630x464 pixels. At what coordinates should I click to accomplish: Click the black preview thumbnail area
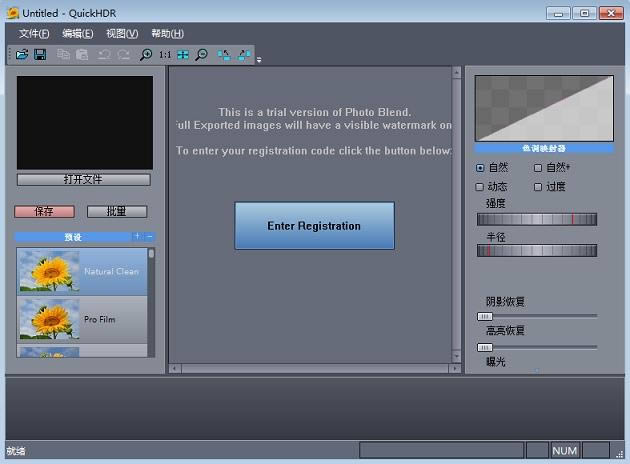tap(85, 123)
